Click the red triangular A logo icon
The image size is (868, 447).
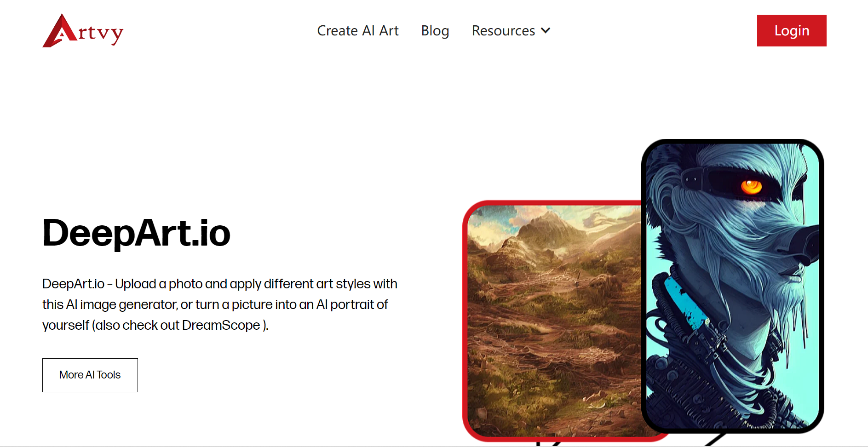[x=60, y=31]
